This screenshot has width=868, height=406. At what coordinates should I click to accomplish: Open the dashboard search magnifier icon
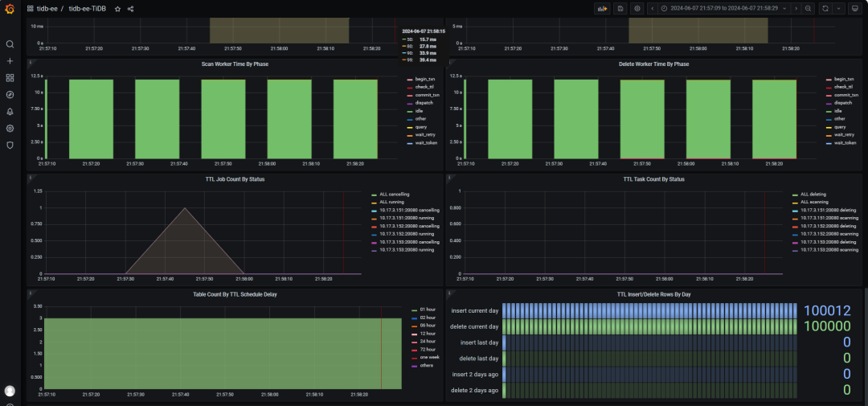(10, 44)
